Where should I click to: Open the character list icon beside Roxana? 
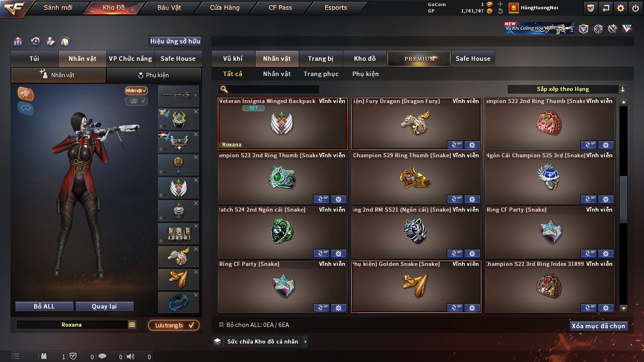pyautogui.click(x=132, y=325)
